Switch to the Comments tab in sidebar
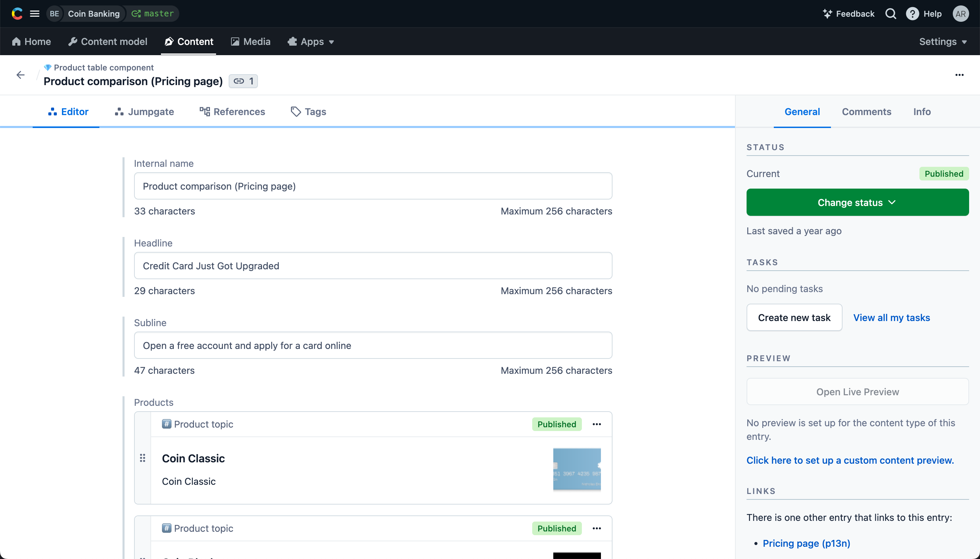 (866, 112)
